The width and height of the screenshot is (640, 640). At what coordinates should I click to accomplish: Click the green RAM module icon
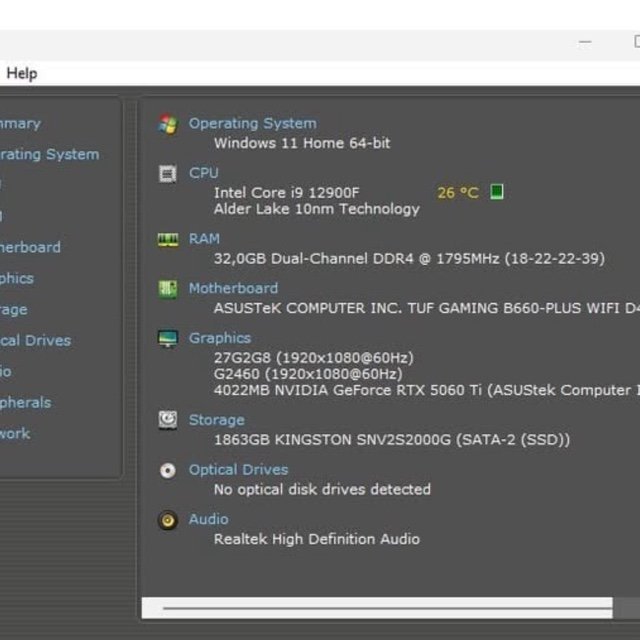point(168,239)
